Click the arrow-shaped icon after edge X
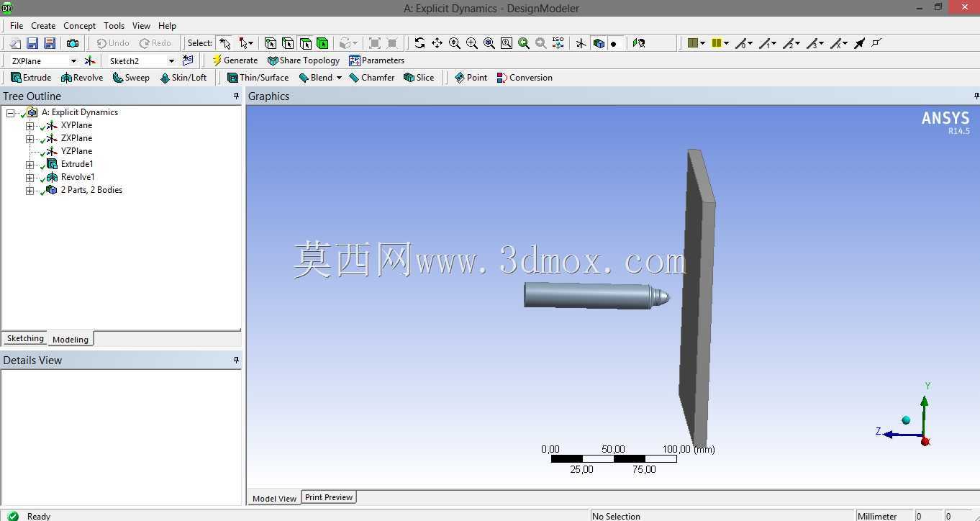 tap(859, 43)
